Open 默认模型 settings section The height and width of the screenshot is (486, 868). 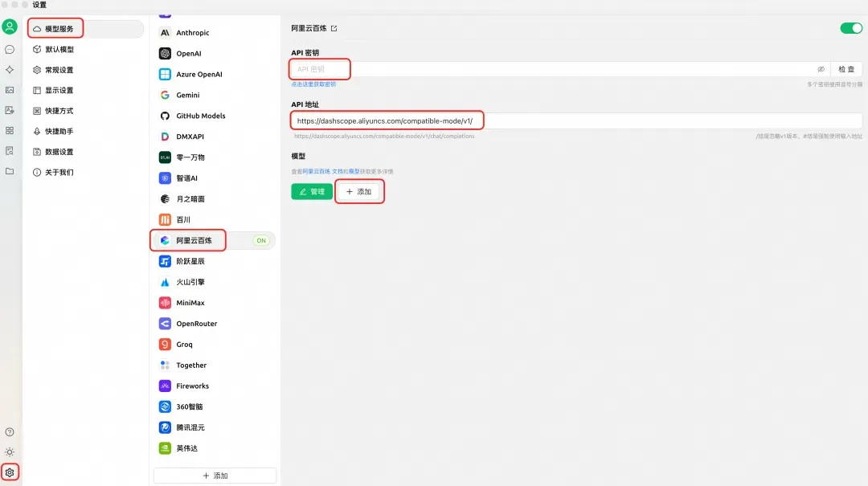85,49
